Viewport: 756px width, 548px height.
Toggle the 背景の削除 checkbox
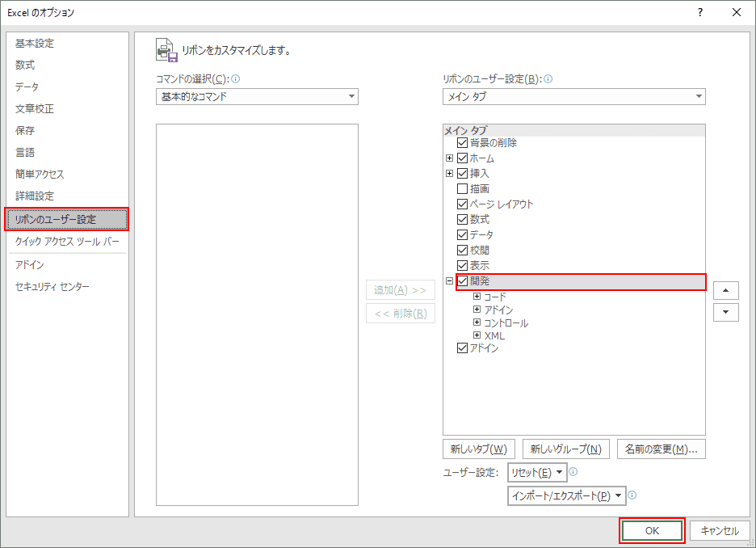coord(462,143)
